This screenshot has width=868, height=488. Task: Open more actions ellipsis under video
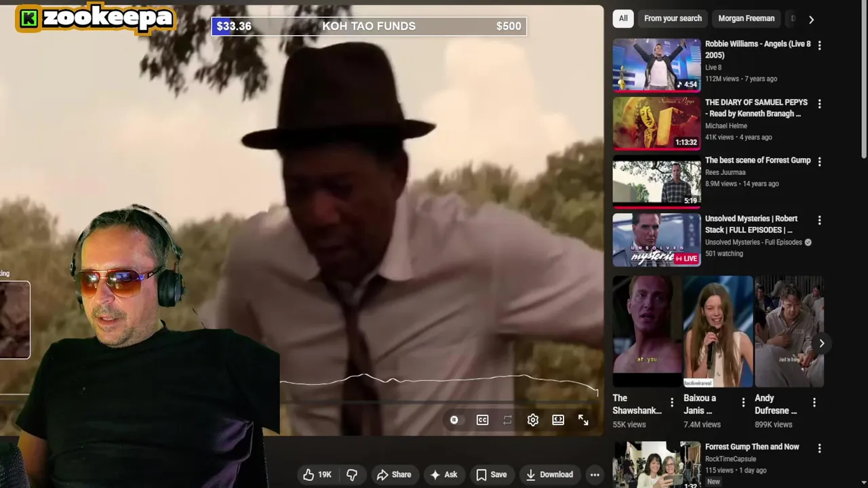point(595,474)
